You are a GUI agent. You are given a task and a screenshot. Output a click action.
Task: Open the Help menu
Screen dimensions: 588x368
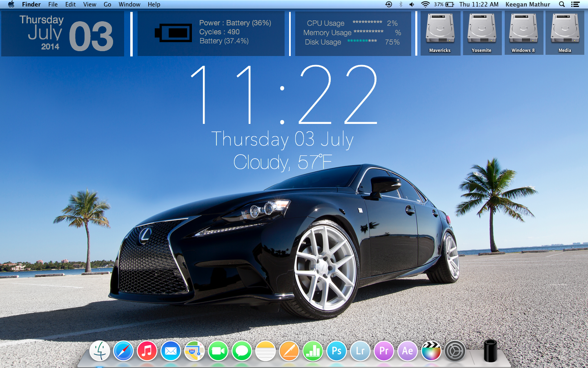pyautogui.click(x=154, y=4)
